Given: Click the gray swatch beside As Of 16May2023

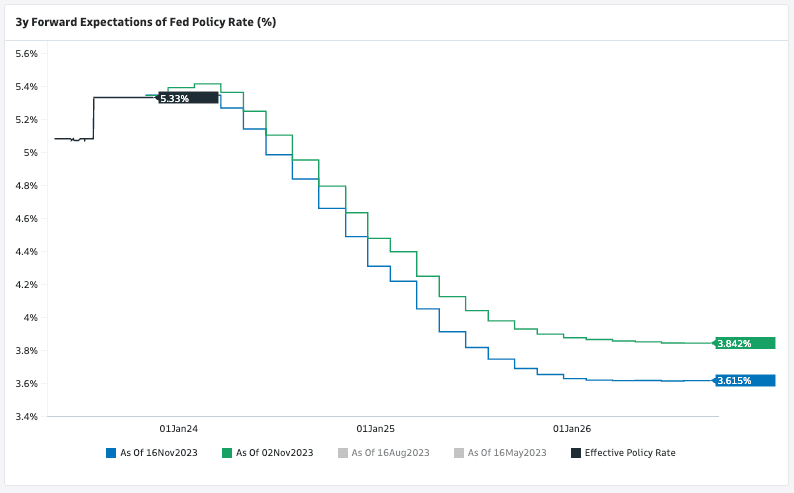Looking at the screenshot, I should [459, 453].
